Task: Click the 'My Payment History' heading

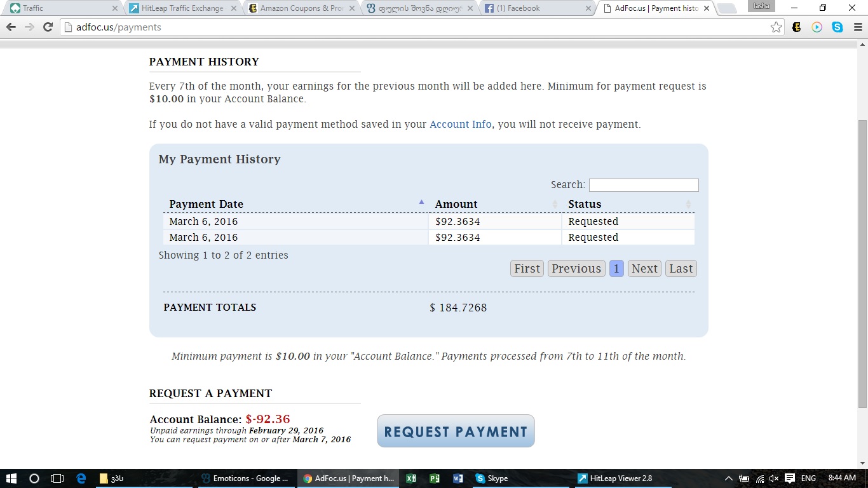Action: coord(220,159)
